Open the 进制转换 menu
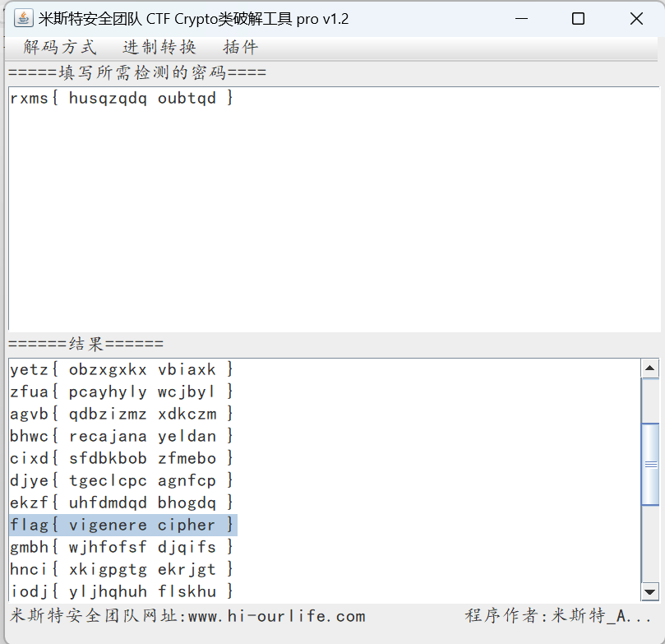Screen dimensions: 665x644 pyautogui.click(x=159, y=48)
